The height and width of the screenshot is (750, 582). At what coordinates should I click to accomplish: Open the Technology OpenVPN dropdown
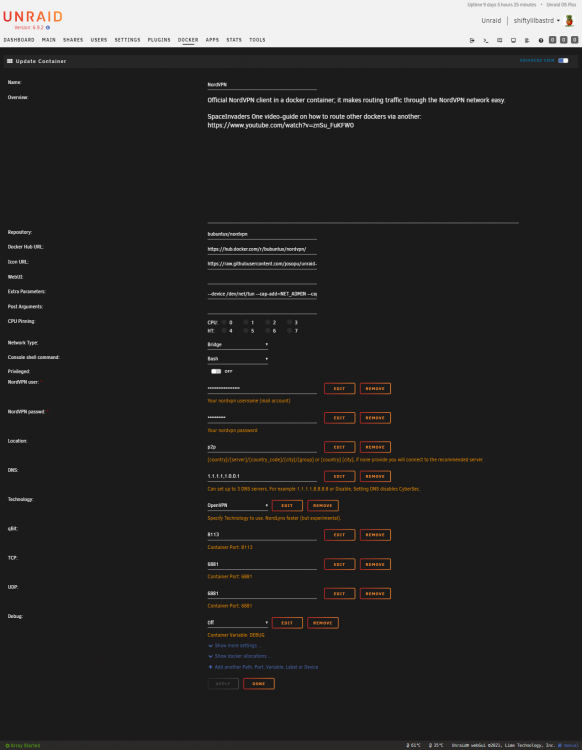(238, 506)
